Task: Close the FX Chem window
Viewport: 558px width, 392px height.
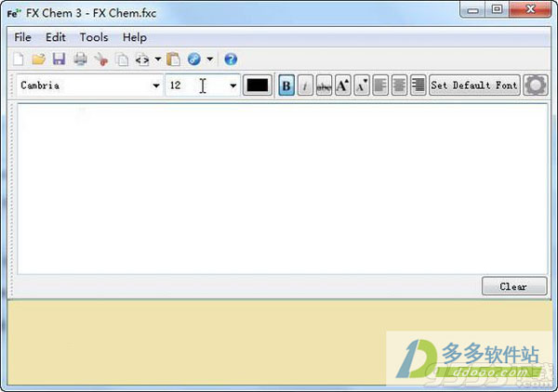Action: point(530,9)
